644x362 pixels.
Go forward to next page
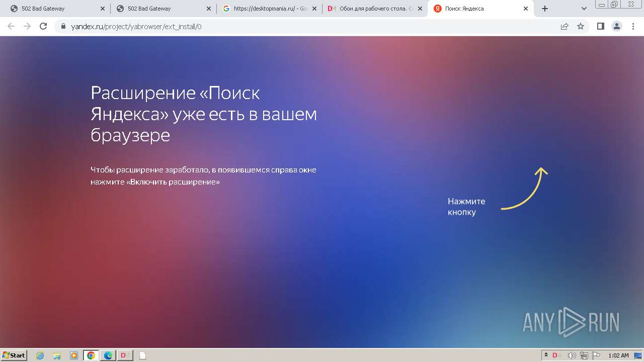tap(27, 26)
